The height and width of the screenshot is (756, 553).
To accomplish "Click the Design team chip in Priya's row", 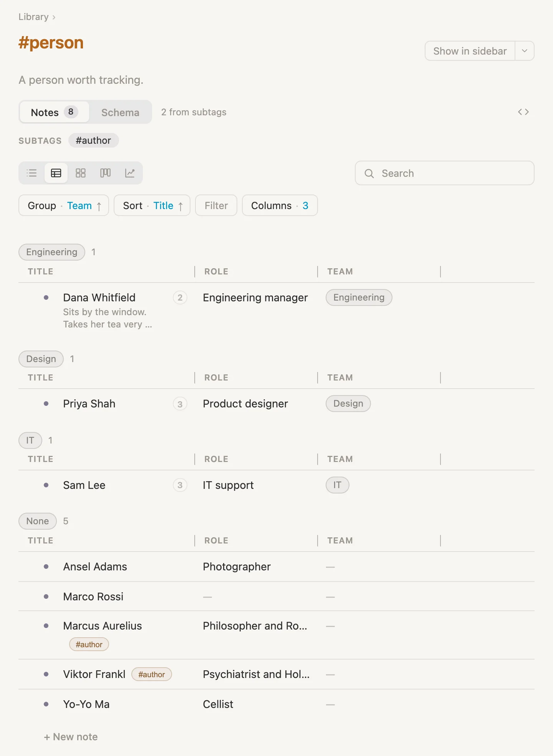I will pos(348,404).
